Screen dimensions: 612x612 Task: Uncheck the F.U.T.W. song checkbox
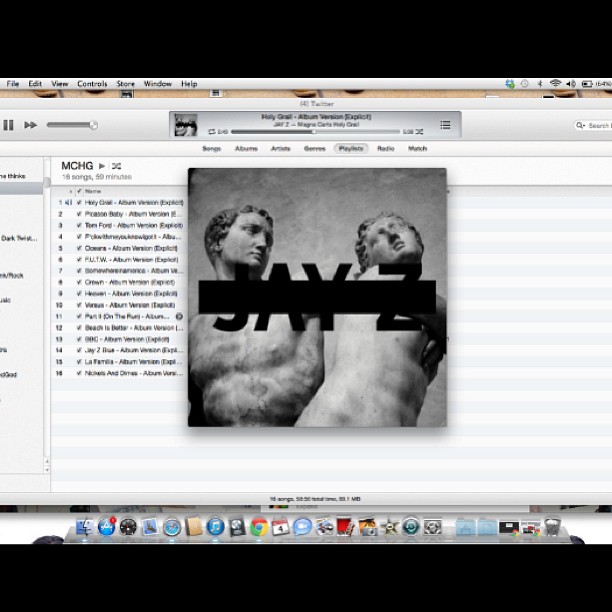(x=79, y=260)
